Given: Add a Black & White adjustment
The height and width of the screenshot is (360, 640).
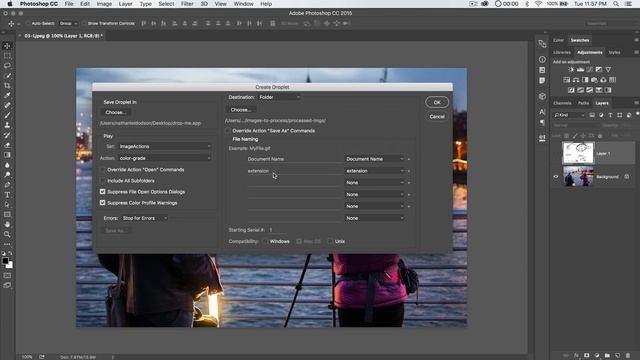Looking at the screenshot, I should pos(585,80).
